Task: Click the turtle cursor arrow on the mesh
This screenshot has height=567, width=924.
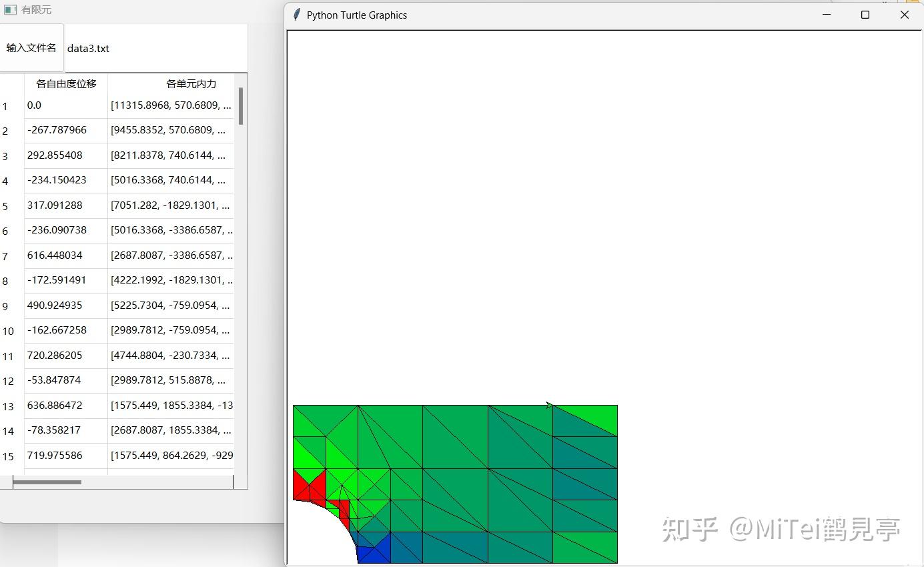Action: click(550, 405)
